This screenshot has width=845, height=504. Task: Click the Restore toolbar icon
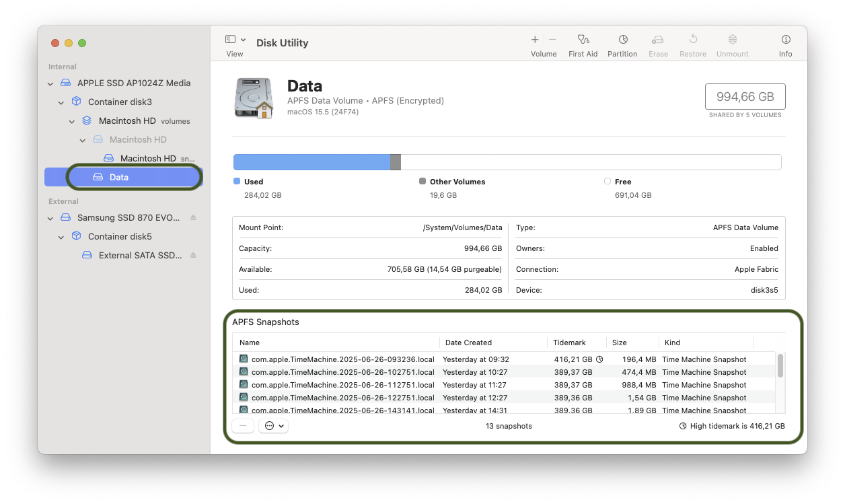(x=693, y=40)
